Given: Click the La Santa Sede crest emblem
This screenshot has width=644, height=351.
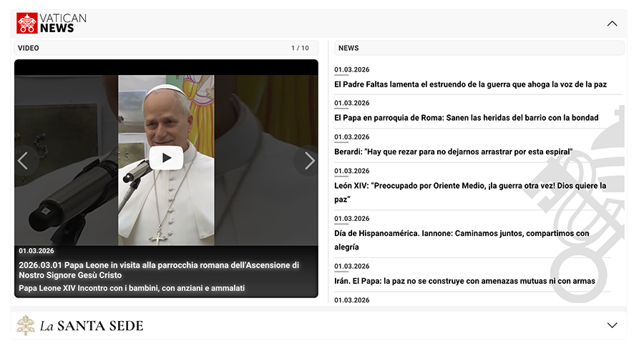Looking at the screenshot, I should (x=26, y=325).
